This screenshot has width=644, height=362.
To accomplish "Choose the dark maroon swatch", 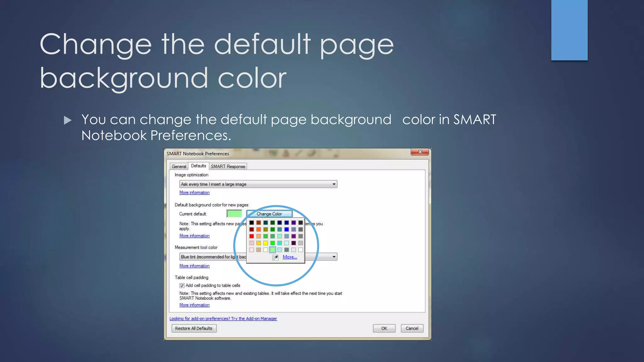I will (252, 229).
